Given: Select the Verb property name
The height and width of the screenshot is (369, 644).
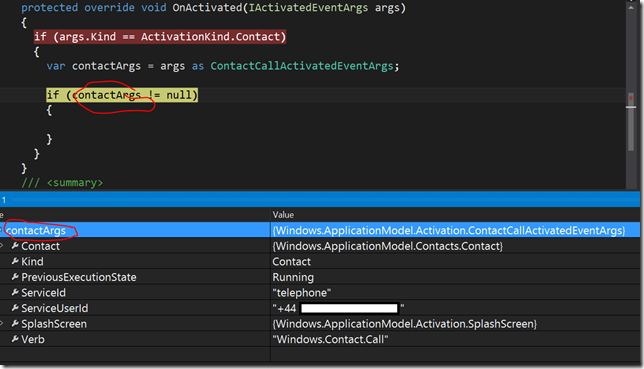Looking at the screenshot, I should 33,340.
